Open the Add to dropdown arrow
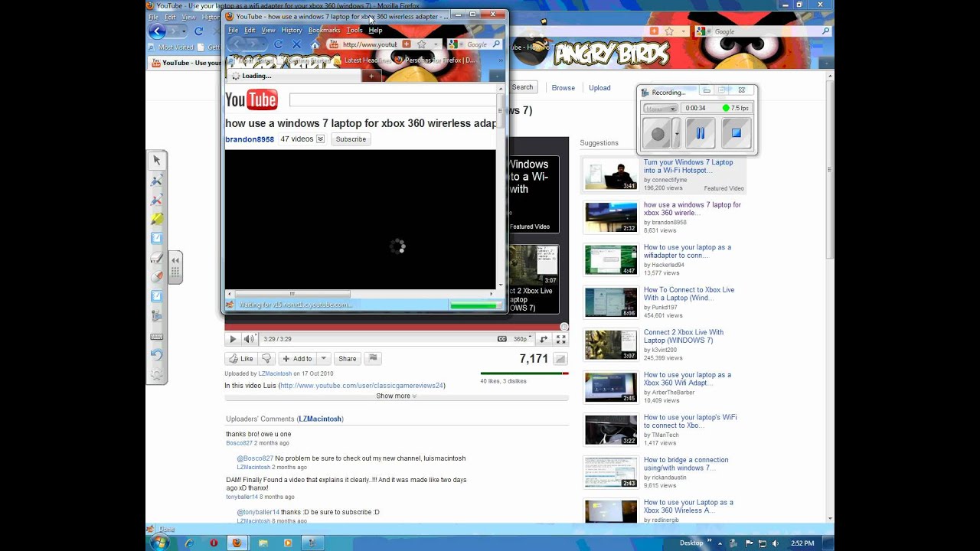The height and width of the screenshot is (551, 980). (324, 358)
